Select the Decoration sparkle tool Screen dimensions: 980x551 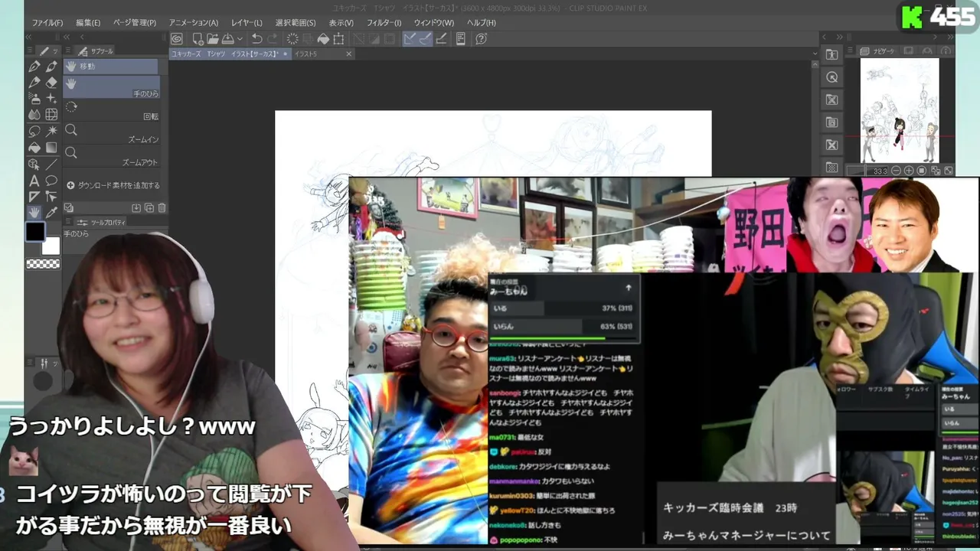pyautogui.click(x=51, y=99)
